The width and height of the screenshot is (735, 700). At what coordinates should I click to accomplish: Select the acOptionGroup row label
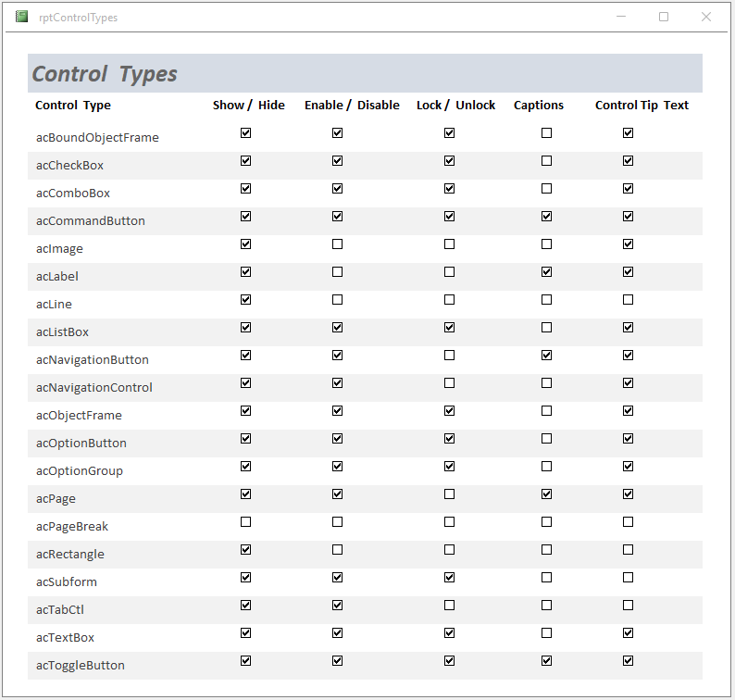click(80, 470)
